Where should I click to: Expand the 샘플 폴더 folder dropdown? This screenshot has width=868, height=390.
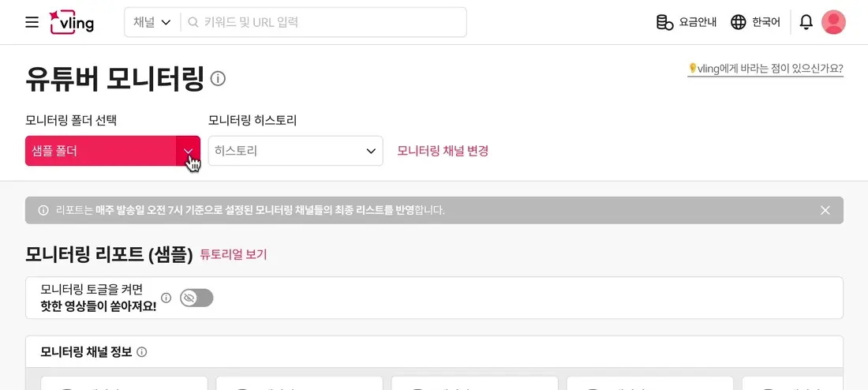(113, 151)
